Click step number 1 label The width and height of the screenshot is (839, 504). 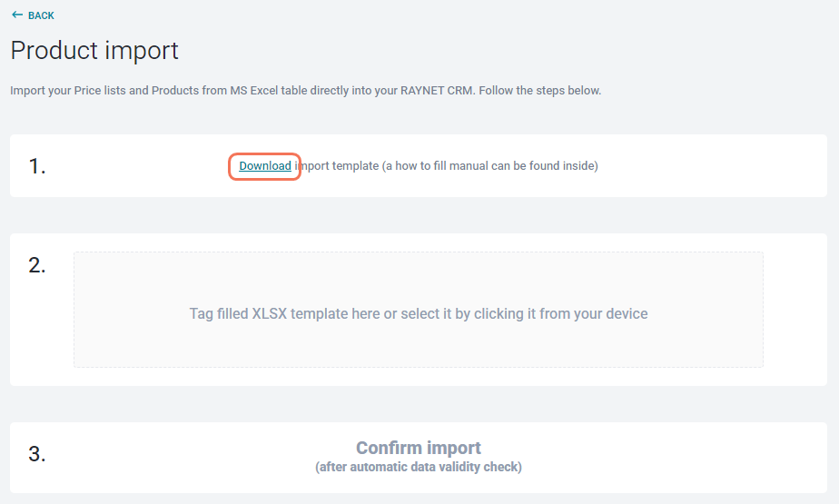tap(37, 166)
